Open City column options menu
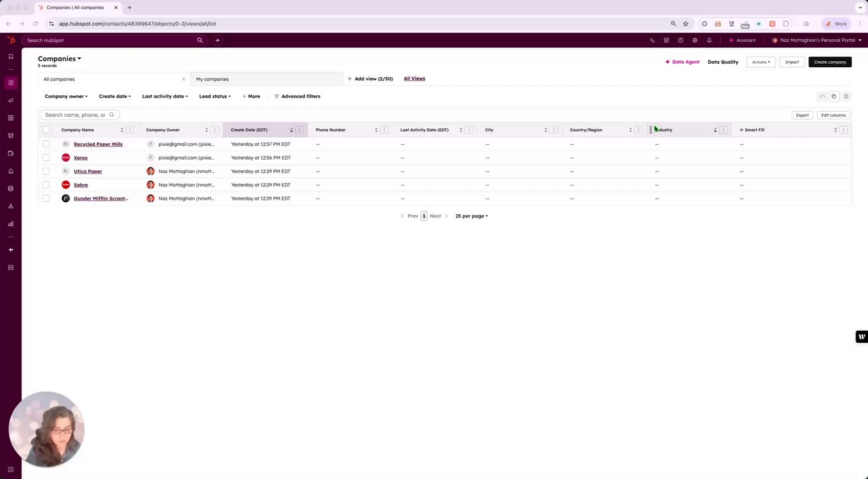868x479 pixels. 554,130
